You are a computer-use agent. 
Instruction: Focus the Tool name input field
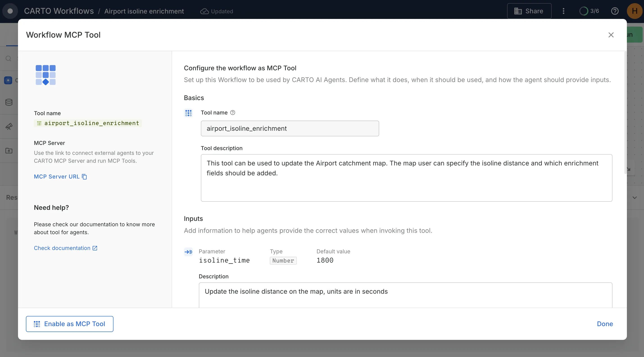click(x=290, y=129)
